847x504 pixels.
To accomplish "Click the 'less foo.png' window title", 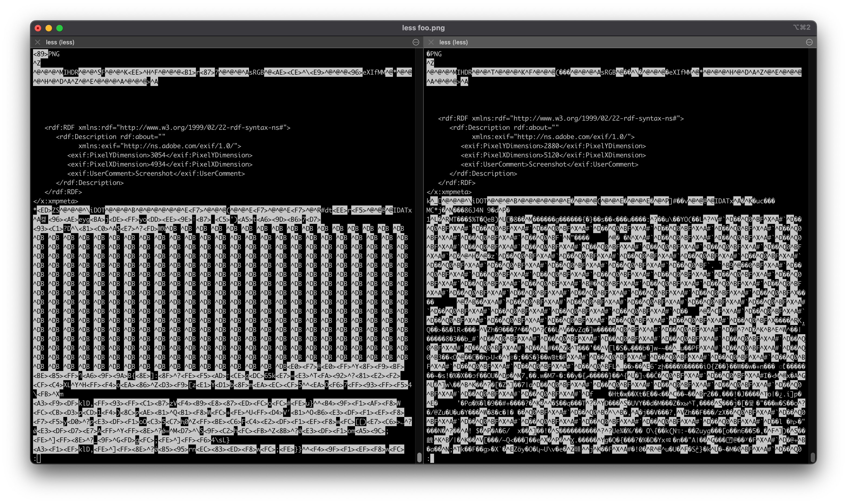I will 423,28.
